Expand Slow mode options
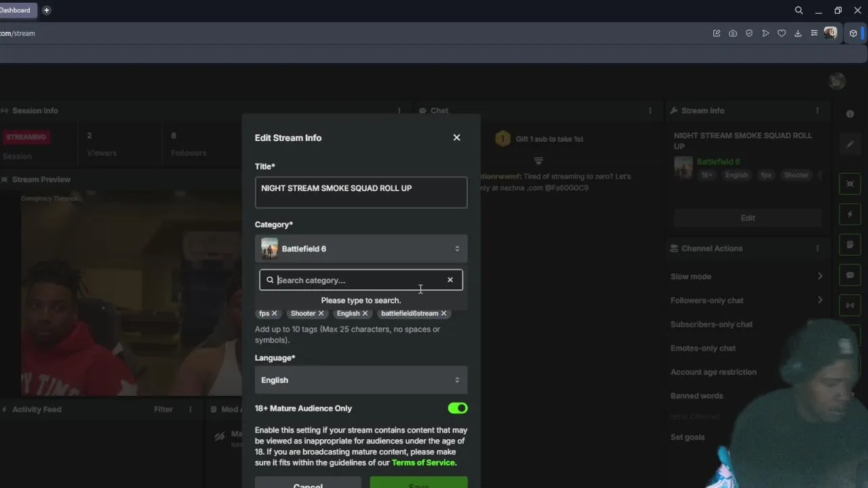Viewport: 868px width, 488px height. click(x=746, y=277)
